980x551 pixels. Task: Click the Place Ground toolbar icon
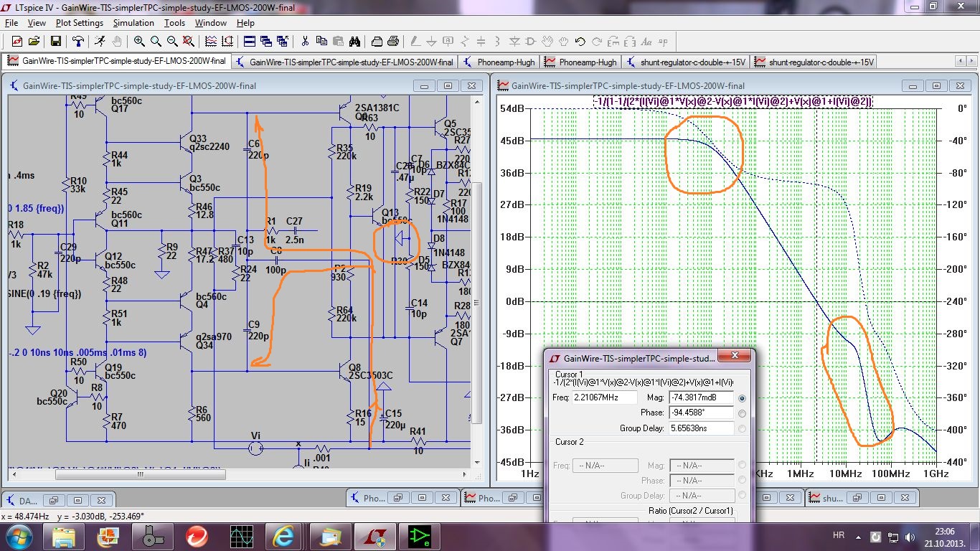click(x=432, y=42)
